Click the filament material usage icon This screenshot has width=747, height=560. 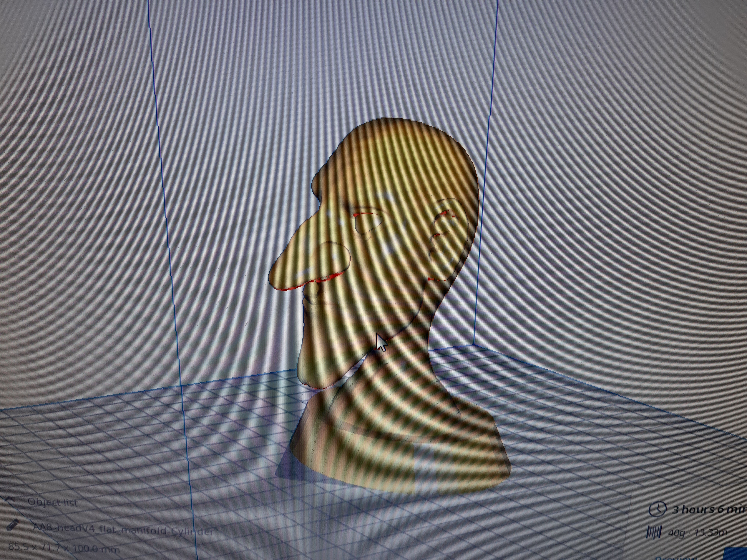point(654,533)
